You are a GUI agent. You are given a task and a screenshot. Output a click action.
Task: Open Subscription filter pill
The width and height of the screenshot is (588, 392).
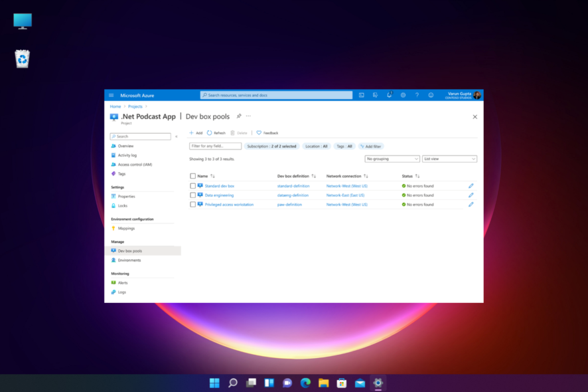(x=271, y=146)
